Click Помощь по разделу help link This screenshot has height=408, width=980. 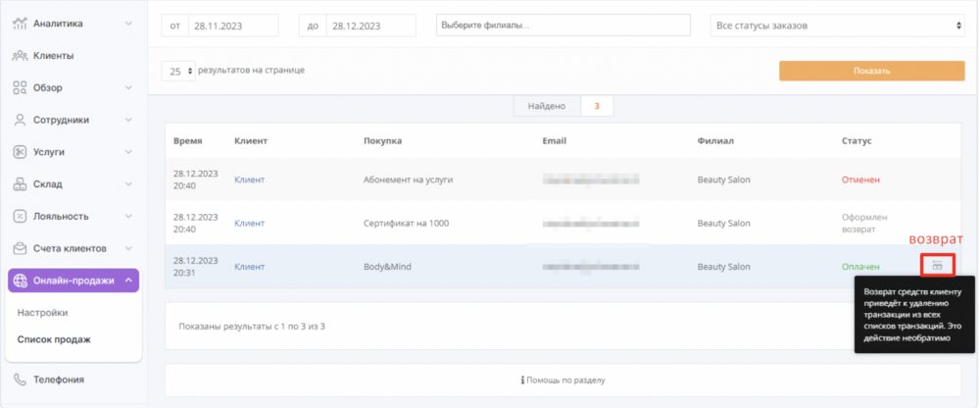565,380
